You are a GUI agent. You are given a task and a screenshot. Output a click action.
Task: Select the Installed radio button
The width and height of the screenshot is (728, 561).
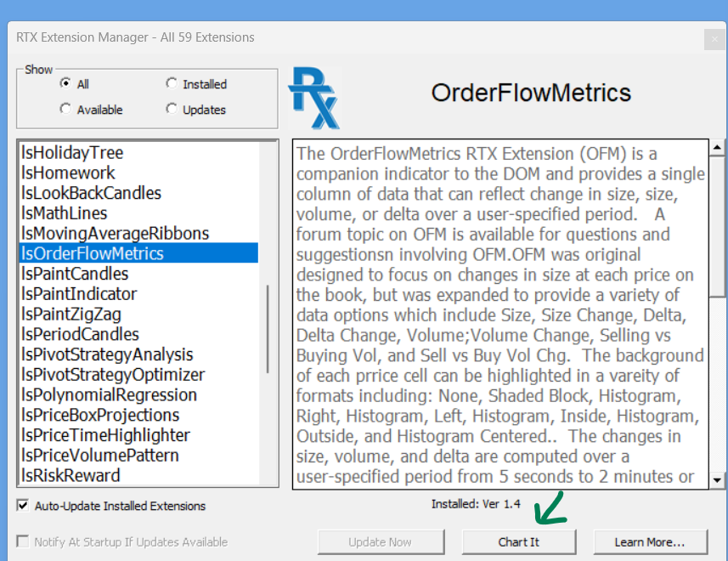point(172,83)
